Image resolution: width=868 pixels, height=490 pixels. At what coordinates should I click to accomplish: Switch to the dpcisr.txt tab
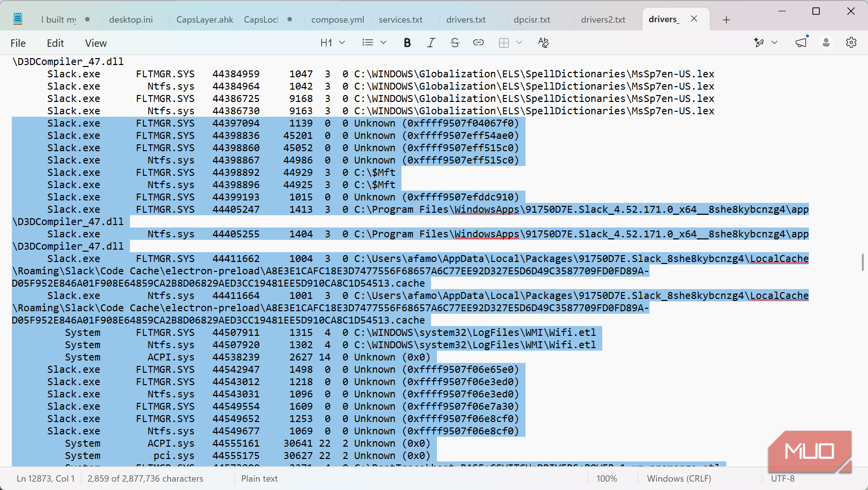(532, 20)
